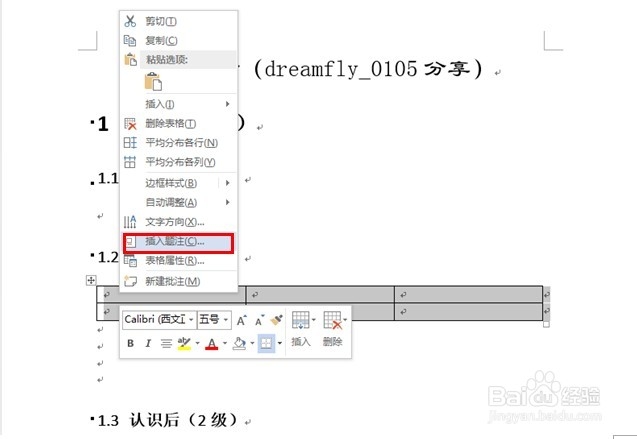Select Delete Table (删除表格) menu entry
Screen dimensions: 637x439
click(x=179, y=123)
